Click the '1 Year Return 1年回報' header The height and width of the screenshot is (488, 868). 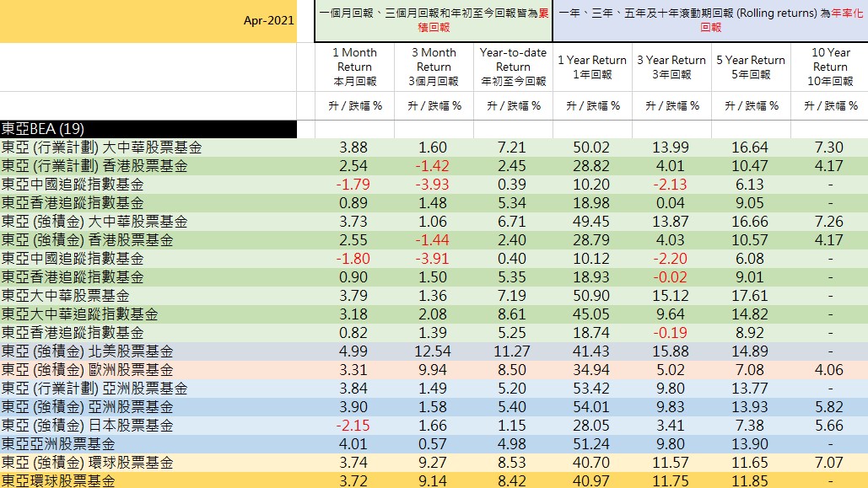coord(592,67)
